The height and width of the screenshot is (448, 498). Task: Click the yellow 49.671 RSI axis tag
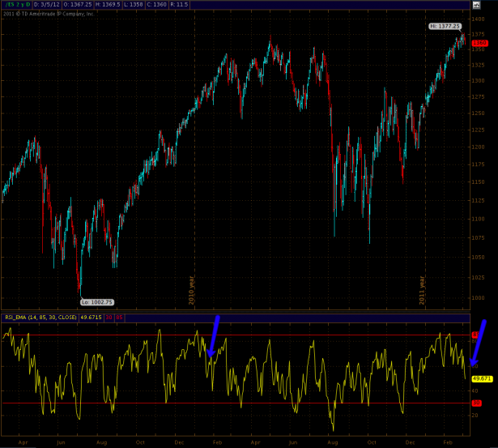[x=482, y=378]
